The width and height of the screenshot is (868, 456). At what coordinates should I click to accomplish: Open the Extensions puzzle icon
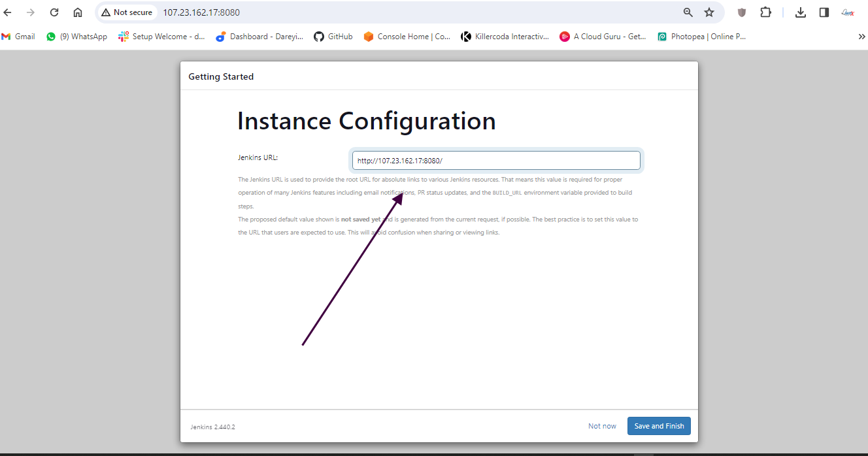point(765,12)
